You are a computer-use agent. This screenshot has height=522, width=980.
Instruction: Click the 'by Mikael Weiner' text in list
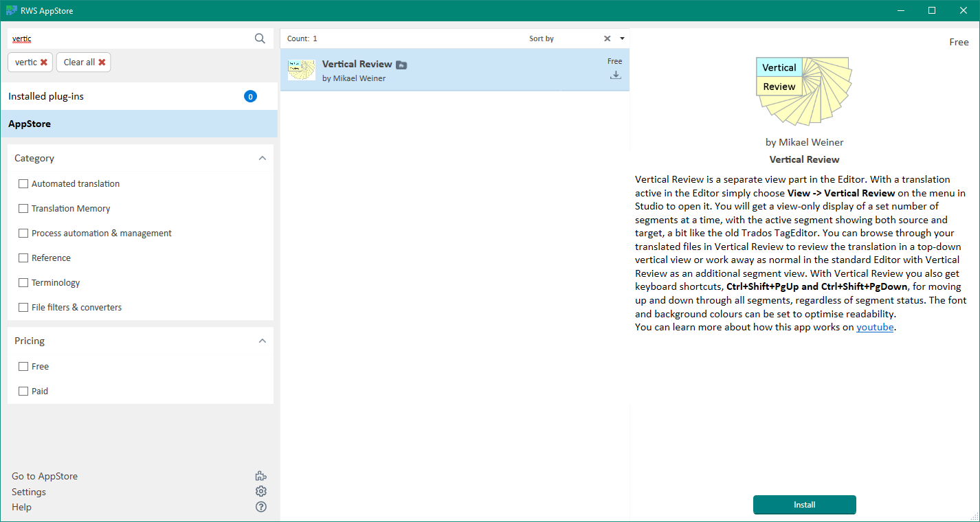pos(354,78)
